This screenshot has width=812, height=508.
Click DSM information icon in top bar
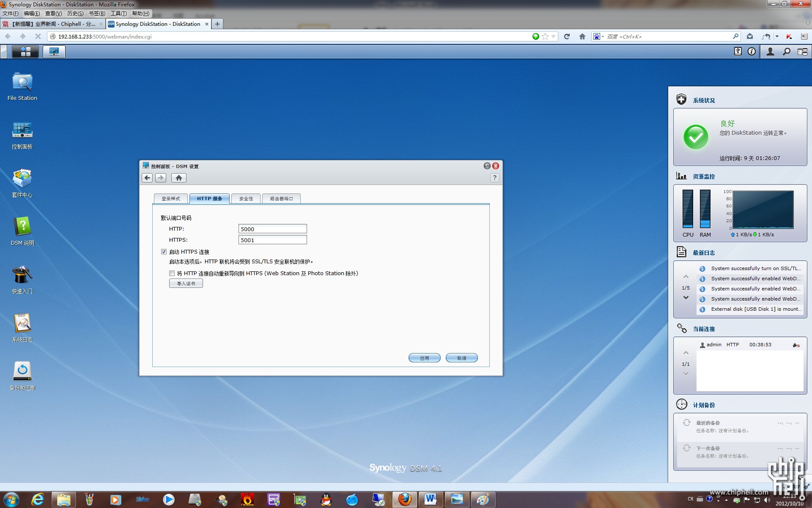click(752, 52)
